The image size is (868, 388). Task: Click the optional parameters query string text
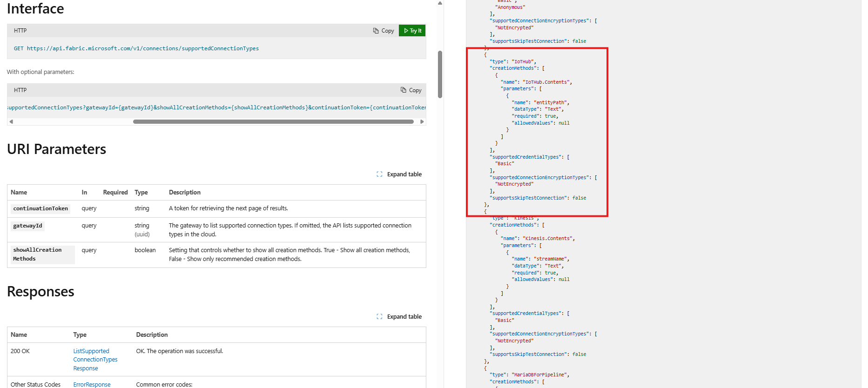click(x=216, y=107)
